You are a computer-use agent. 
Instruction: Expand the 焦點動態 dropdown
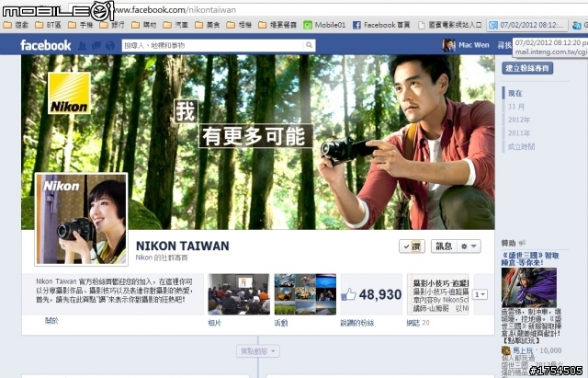[258, 351]
